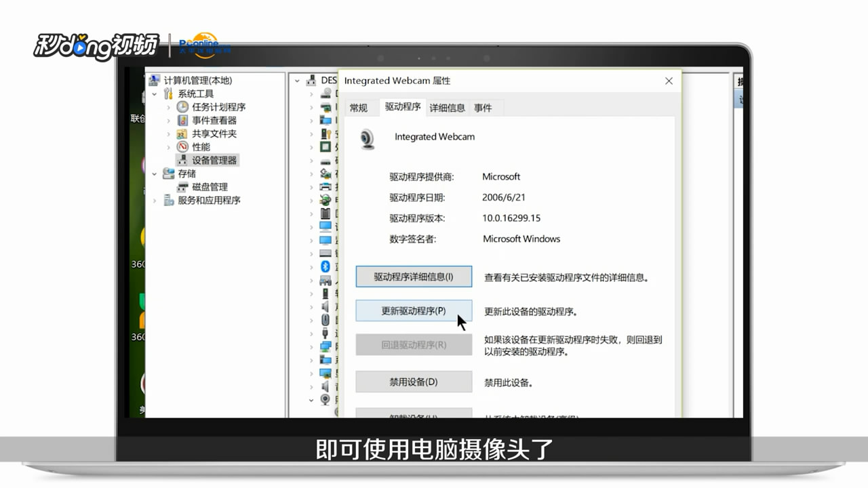Collapse the 存储 node

click(x=155, y=174)
